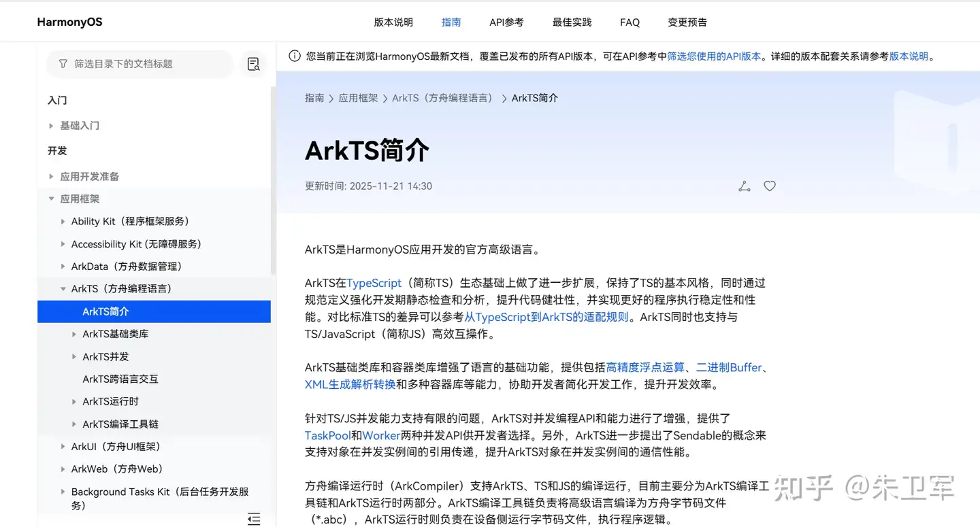Click the document search icon beside filter box
Screen dimensions: 980x527
[254, 64]
